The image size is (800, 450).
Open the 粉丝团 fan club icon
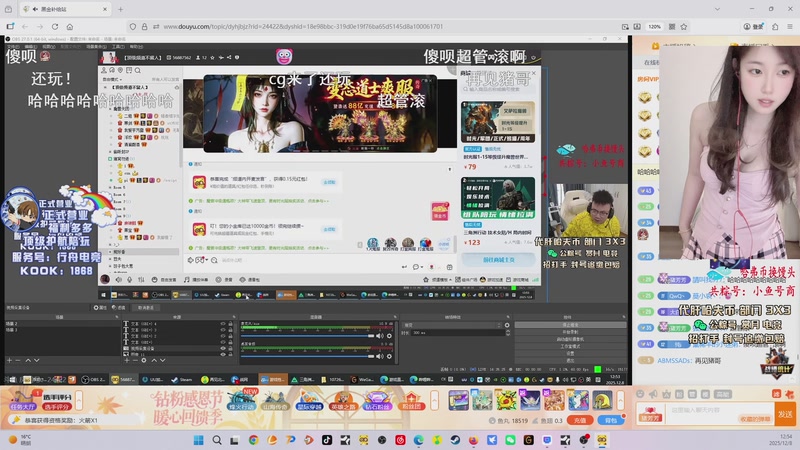coord(411,401)
